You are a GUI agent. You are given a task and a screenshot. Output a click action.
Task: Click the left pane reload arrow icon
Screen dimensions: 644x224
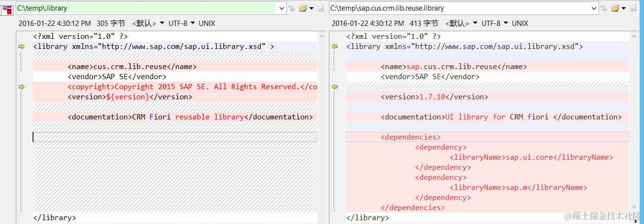[x=291, y=8]
